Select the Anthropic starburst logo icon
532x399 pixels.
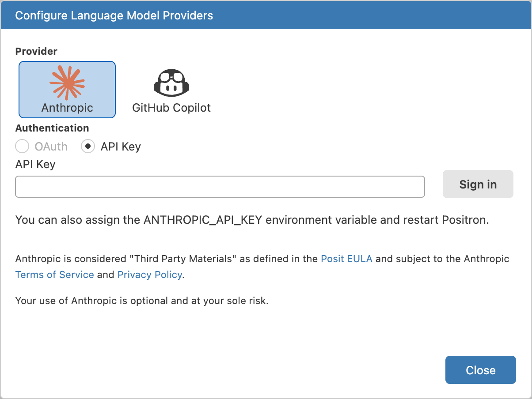(x=67, y=83)
